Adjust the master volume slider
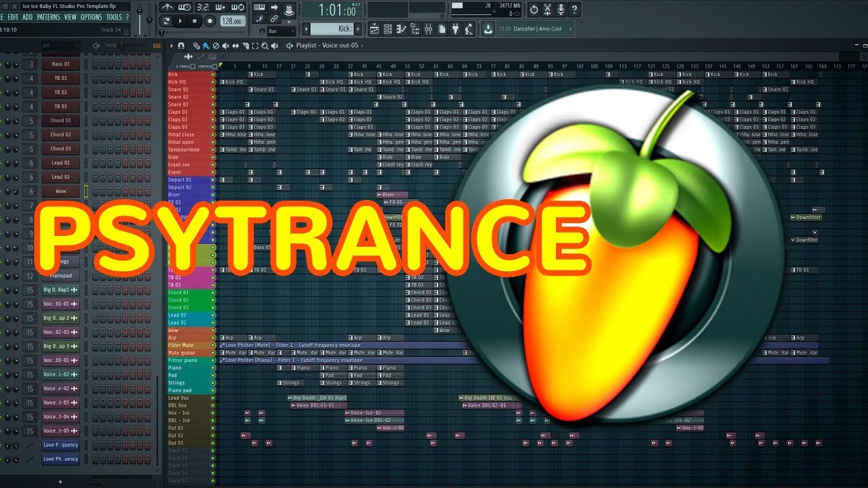Screen dimensions: 868x488 (140, 19)
